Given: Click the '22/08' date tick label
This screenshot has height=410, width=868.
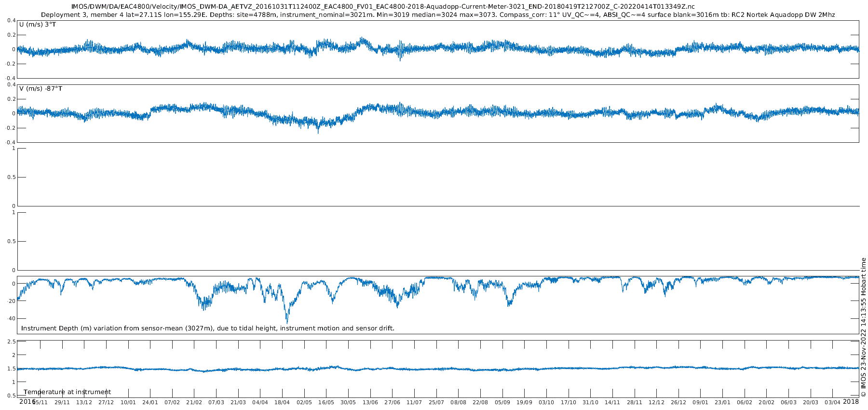Looking at the screenshot, I should pyautogui.click(x=480, y=402).
